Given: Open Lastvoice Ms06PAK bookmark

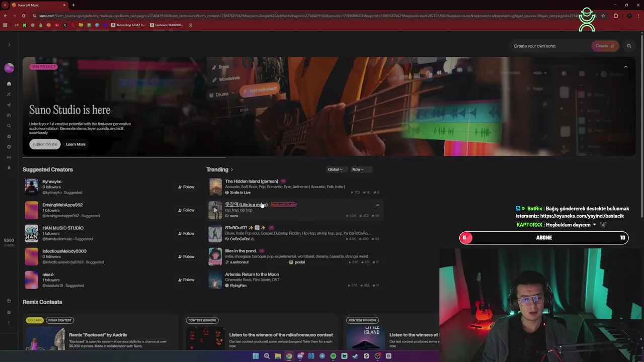Looking at the screenshot, I should point(168,25).
